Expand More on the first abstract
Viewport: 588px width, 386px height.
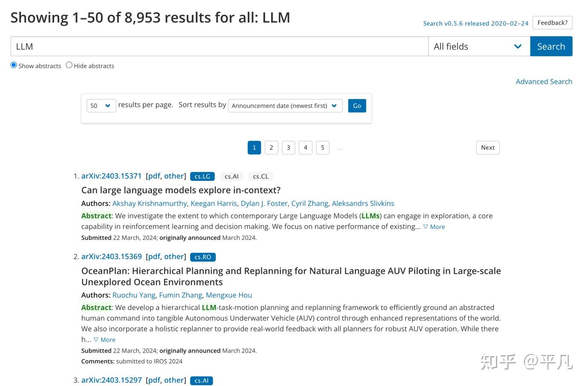434,227
